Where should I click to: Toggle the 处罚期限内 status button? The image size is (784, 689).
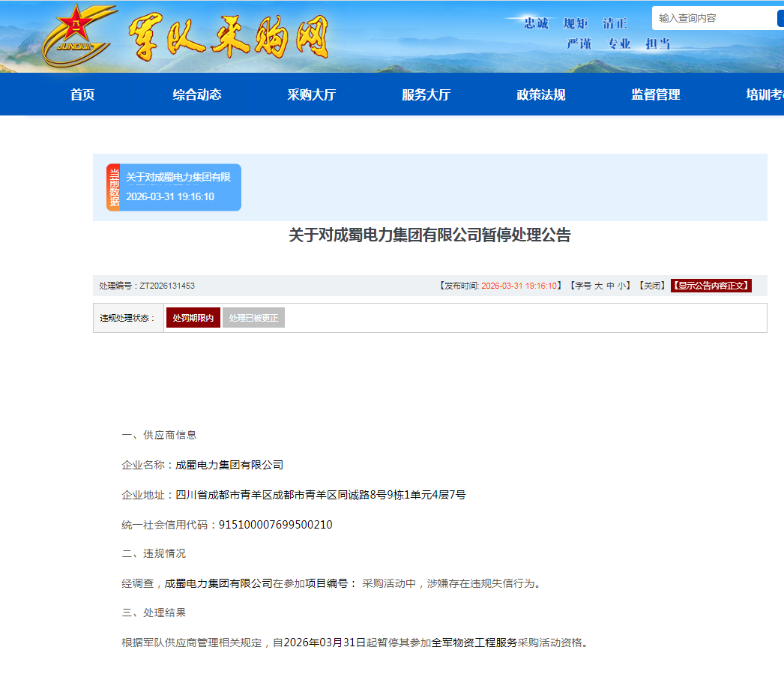[x=193, y=317]
